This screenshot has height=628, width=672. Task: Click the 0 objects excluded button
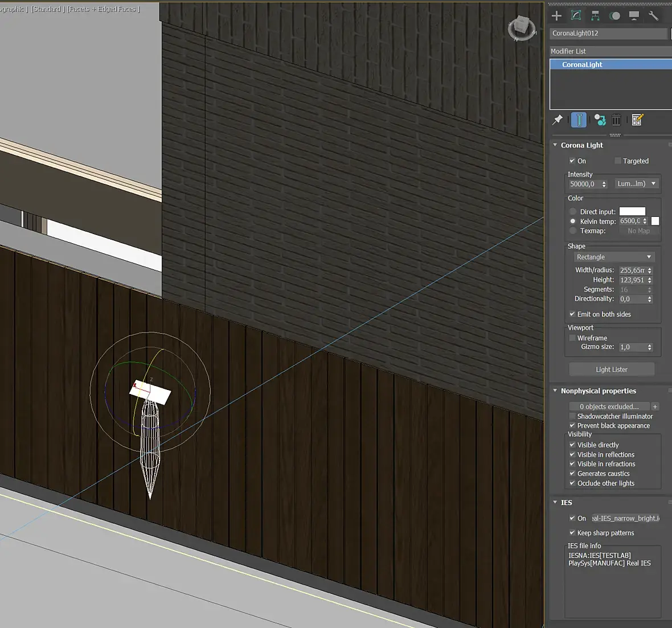[609, 407]
